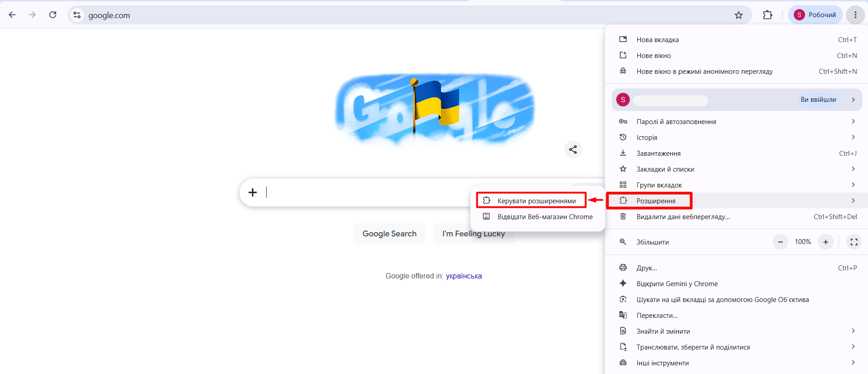
Task: Click the browser Back arrow
Action: click(x=12, y=15)
